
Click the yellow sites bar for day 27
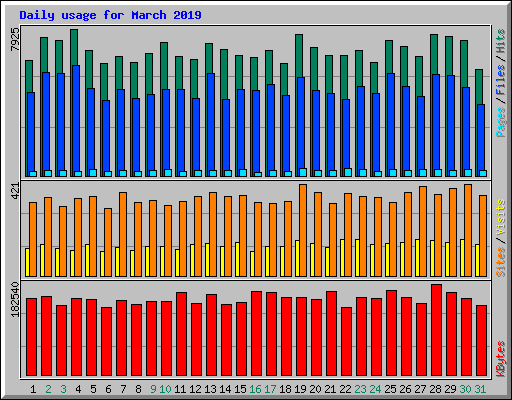[417, 258]
